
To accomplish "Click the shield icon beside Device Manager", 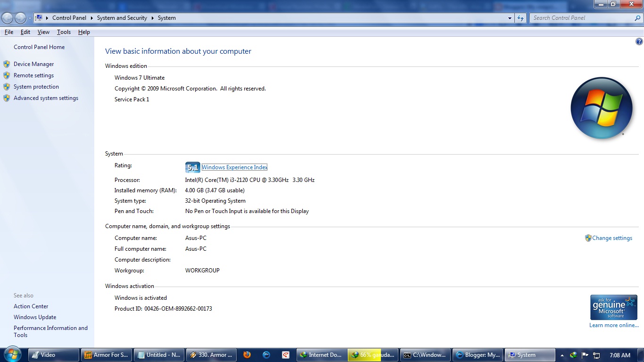I will (7, 64).
